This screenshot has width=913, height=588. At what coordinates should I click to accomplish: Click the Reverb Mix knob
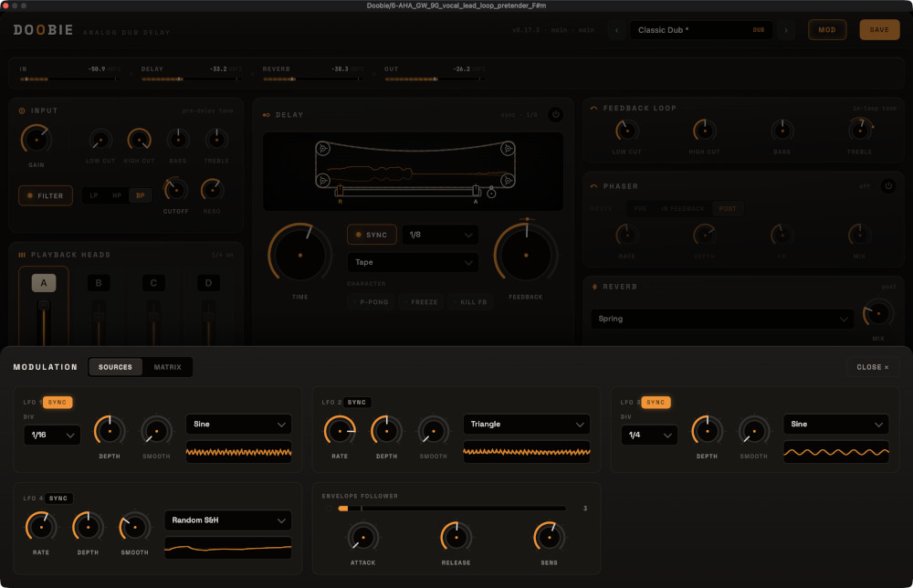point(878,314)
